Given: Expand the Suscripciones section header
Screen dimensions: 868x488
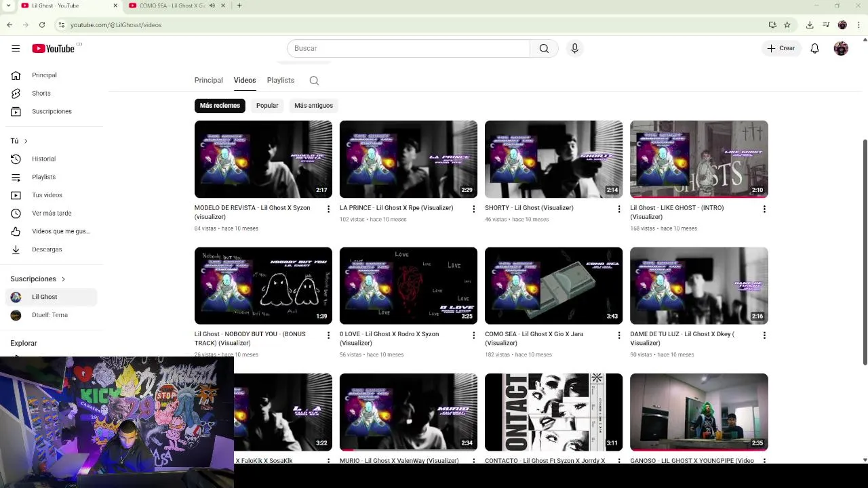Looking at the screenshot, I should click(x=38, y=279).
